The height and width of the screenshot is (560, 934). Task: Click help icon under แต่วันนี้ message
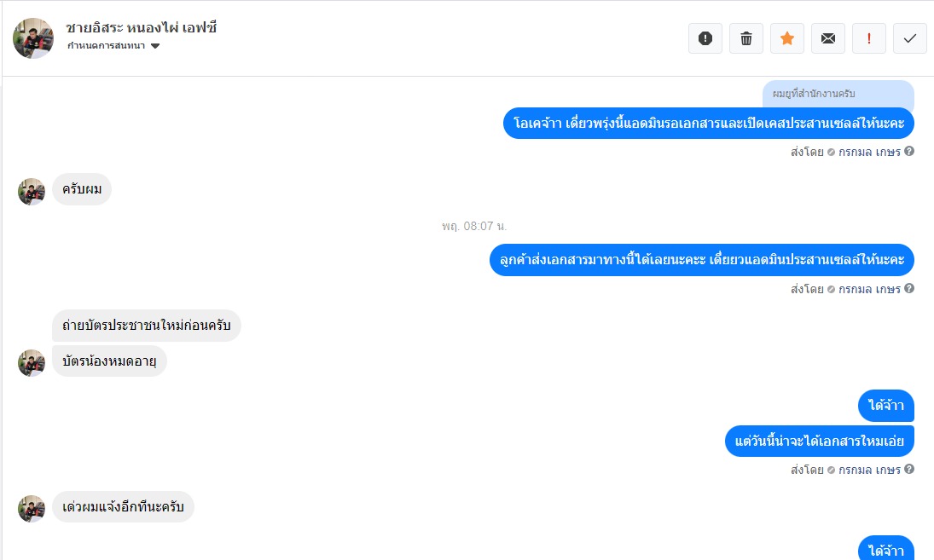(909, 469)
